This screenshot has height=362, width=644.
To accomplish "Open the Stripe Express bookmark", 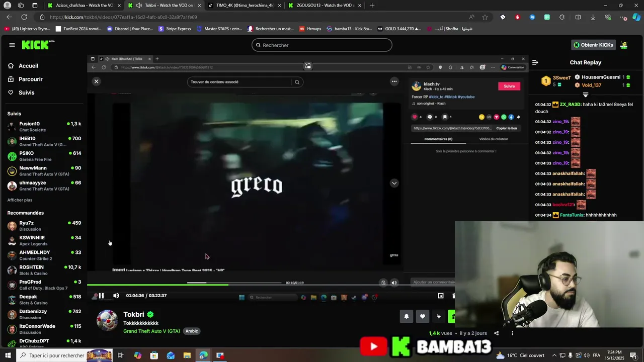I will click(x=175, y=29).
